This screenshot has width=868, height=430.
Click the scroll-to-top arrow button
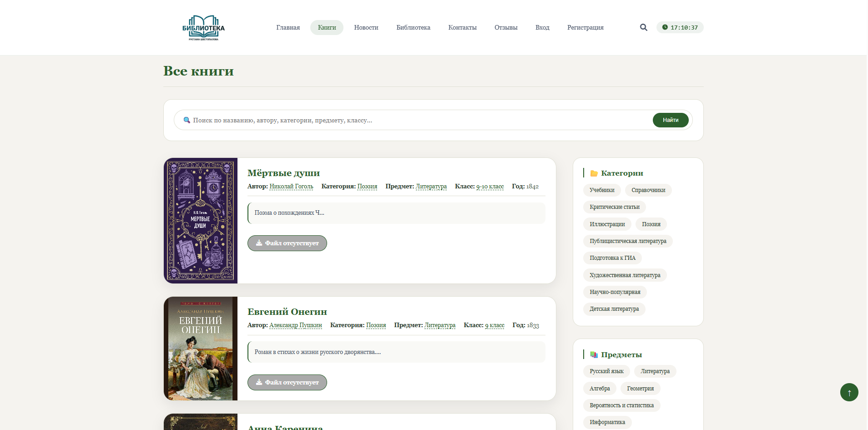pos(849,392)
